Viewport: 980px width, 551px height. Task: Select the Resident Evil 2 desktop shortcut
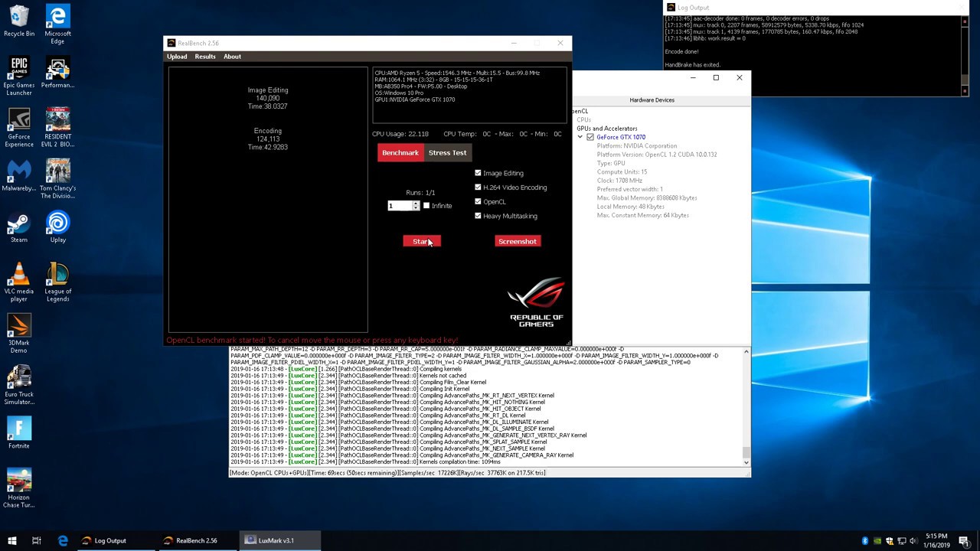(57, 128)
